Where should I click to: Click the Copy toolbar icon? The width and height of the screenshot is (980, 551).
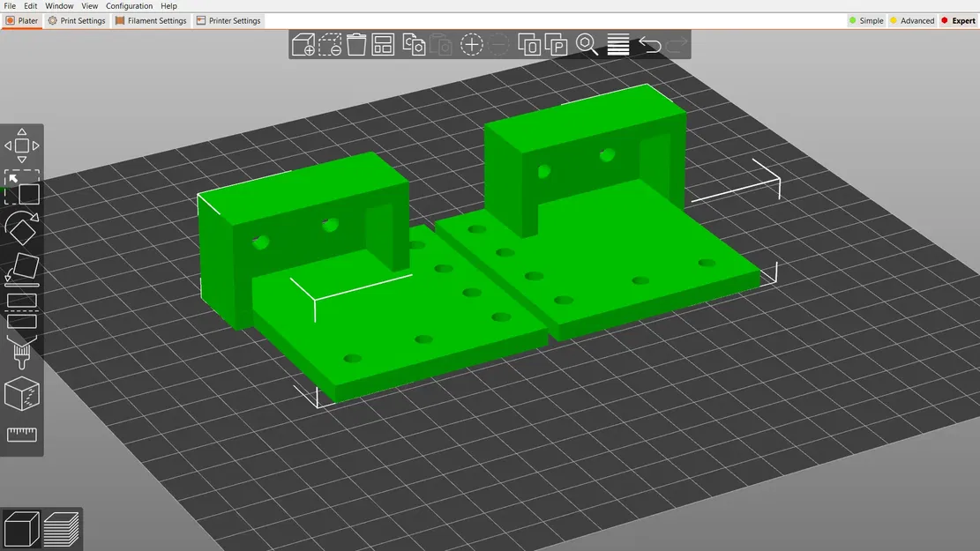(413, 45)
